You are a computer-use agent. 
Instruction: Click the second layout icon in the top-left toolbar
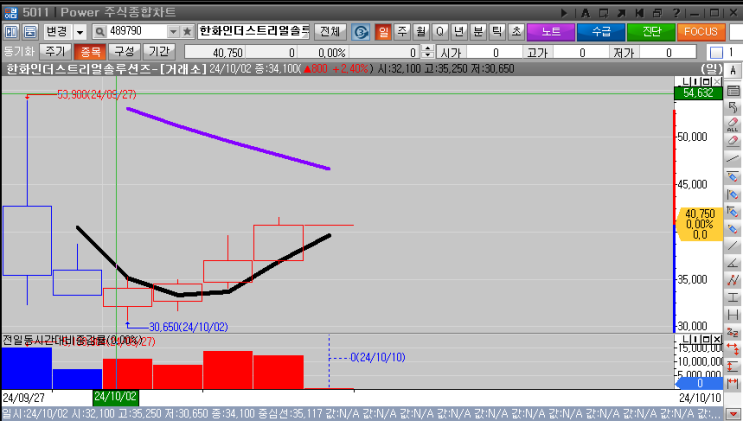click(x=30, y=32)
